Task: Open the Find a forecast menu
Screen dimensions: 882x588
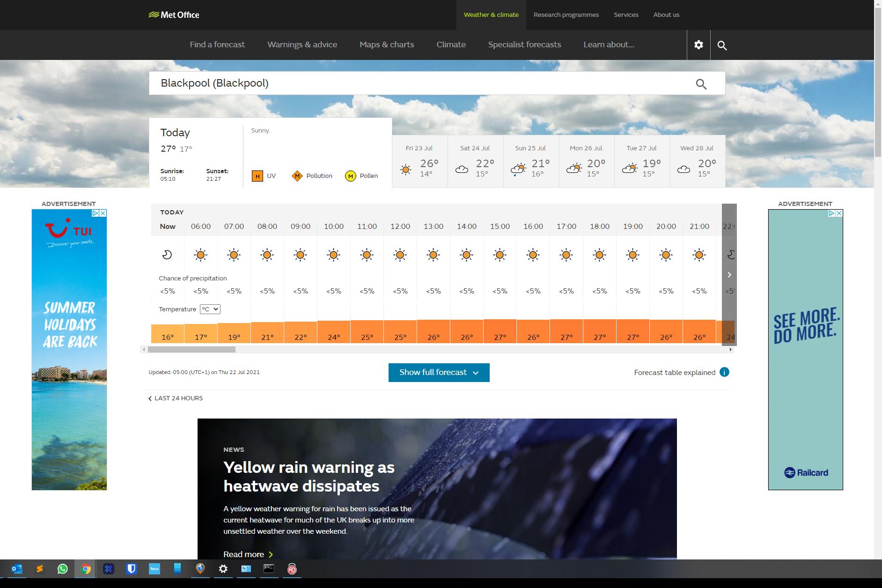Action: [217, 45]
